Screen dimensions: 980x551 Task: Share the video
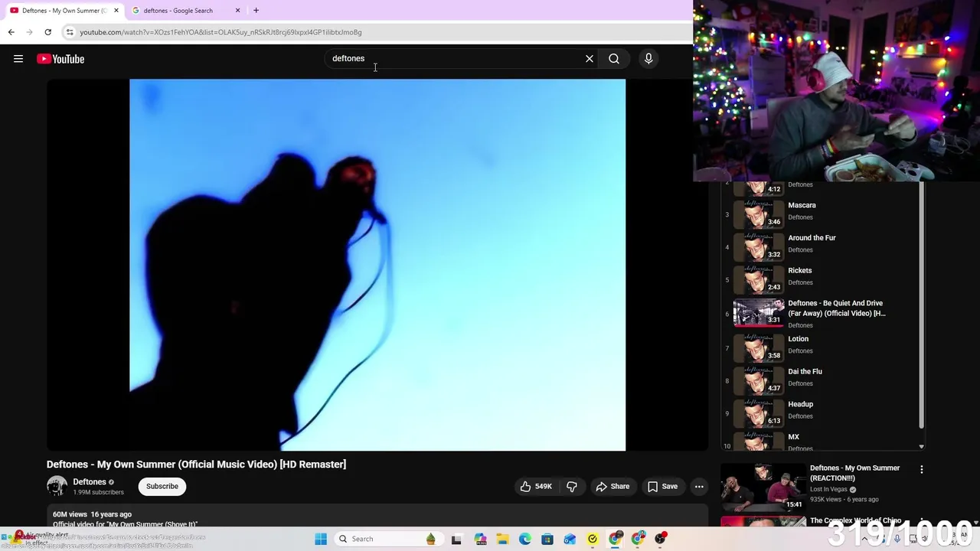pos(612,487)
